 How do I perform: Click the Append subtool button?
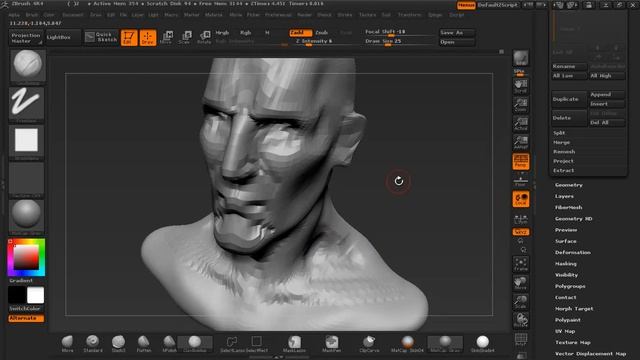[x=607, y=94]
